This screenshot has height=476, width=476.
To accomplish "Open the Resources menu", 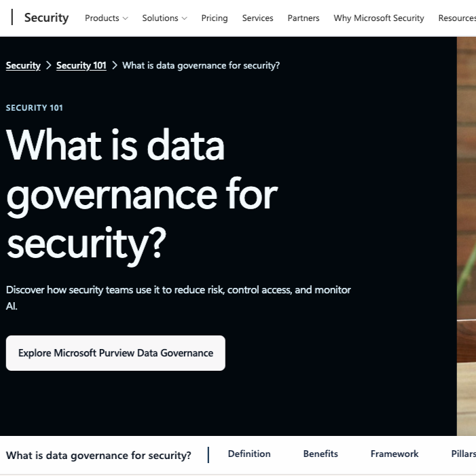I will [457, 18].
